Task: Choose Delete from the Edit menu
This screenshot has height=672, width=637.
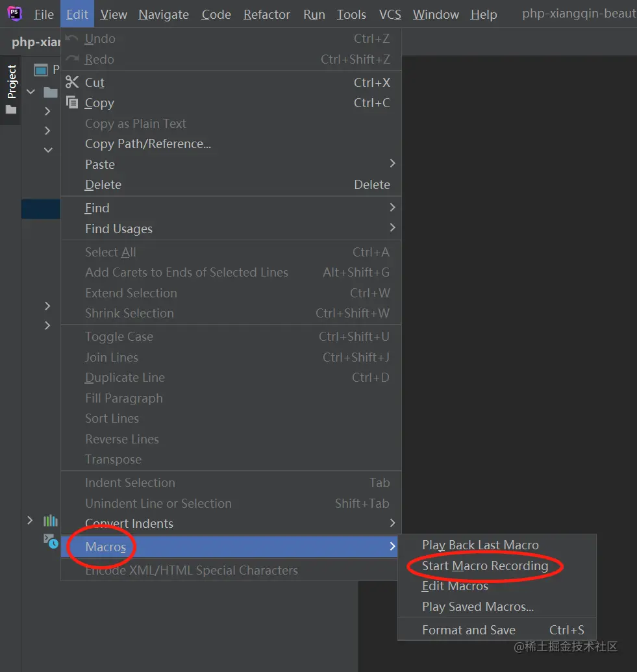Action: (231, 184)
